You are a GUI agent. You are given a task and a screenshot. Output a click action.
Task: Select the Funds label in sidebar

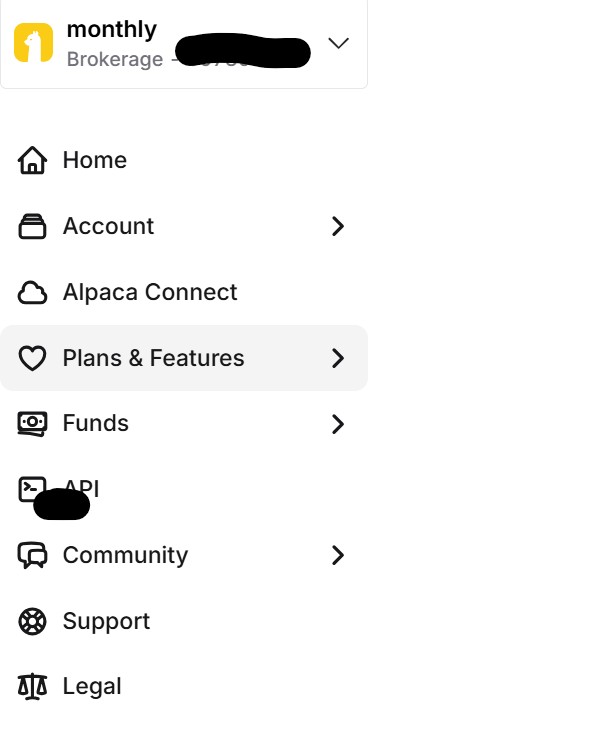pos(96,424)
